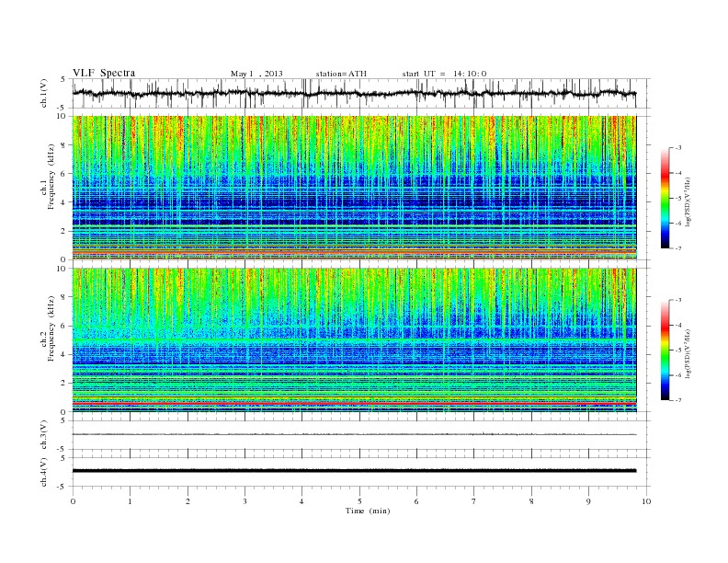
Task: Click the '-3' label on lower colorbar
Action: pyautogui.click(x=678, y=300)
